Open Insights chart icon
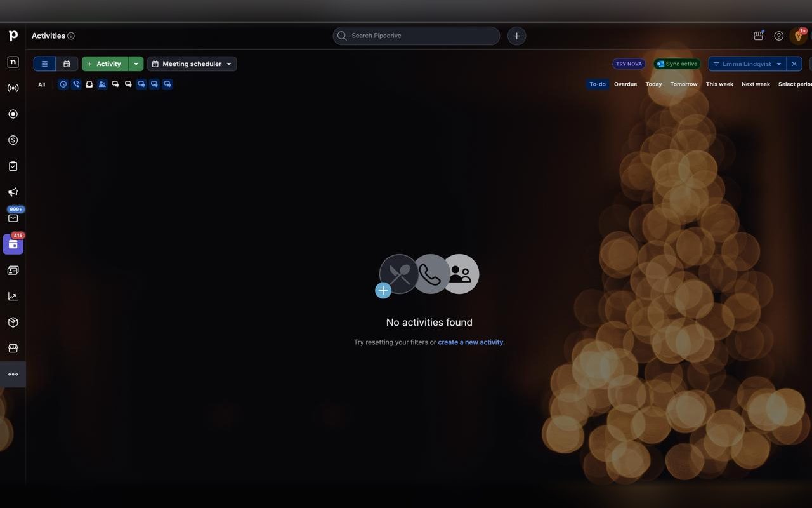This screenshot has width=812, height=508. [x=13, y=297]
